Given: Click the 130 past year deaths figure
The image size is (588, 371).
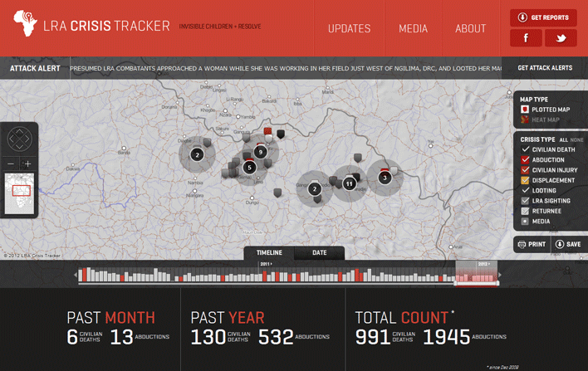Looking at the screenshot, I should point(208,337).
